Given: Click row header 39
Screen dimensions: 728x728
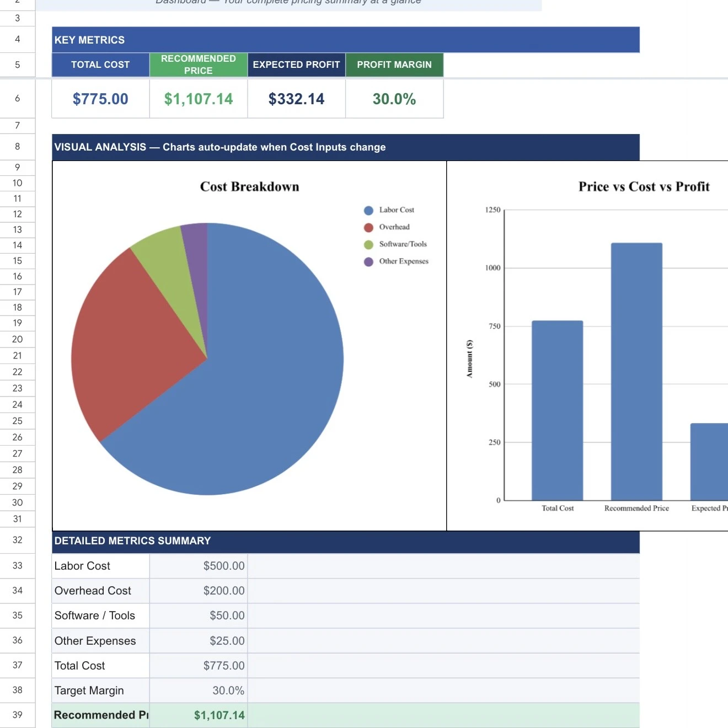Looking at the screenshot, I should pos(18,714).
